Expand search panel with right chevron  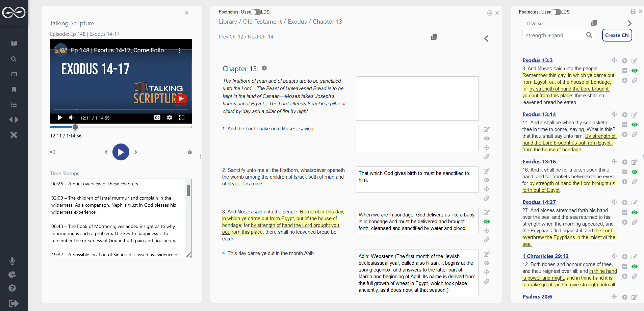(629, 23)
